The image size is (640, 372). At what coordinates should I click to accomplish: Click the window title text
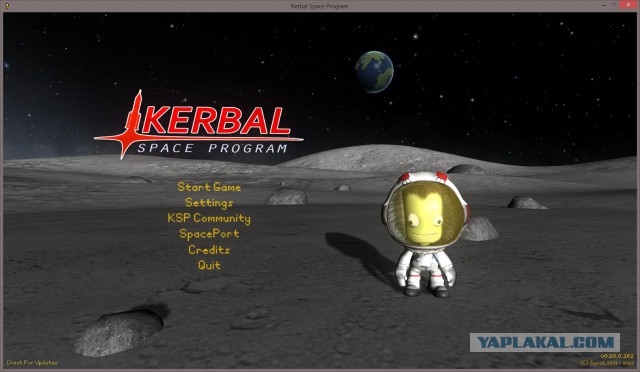(x=320, y=6)
